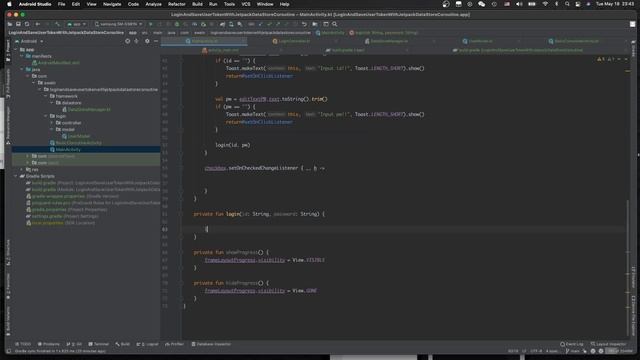The image size is (640, 360).
Task: Collapse the framework package arrow
Action: pos(46,96)
